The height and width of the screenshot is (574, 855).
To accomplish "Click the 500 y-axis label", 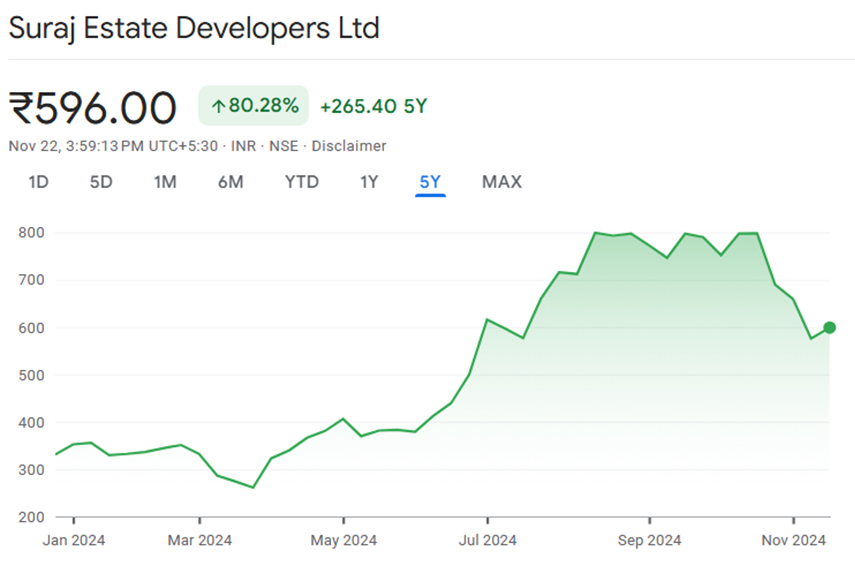I will pos(31,376).
